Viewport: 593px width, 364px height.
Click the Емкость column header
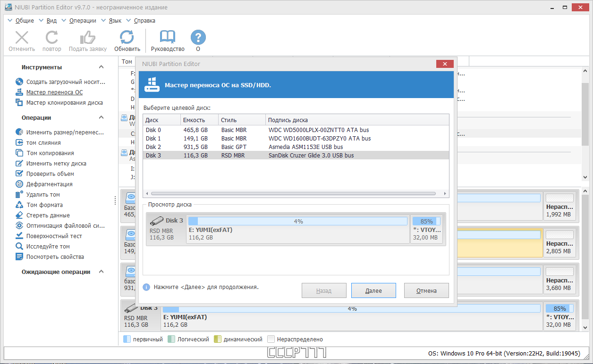(199, 120)
